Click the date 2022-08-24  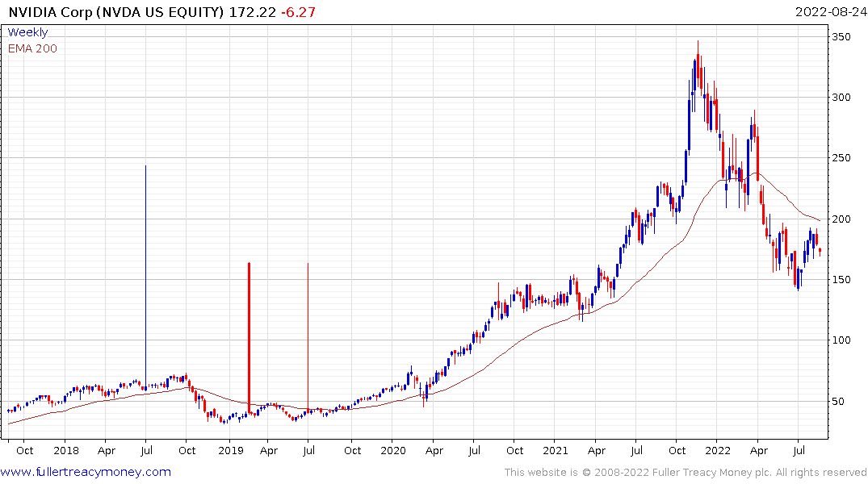click(x=831, y=12)
